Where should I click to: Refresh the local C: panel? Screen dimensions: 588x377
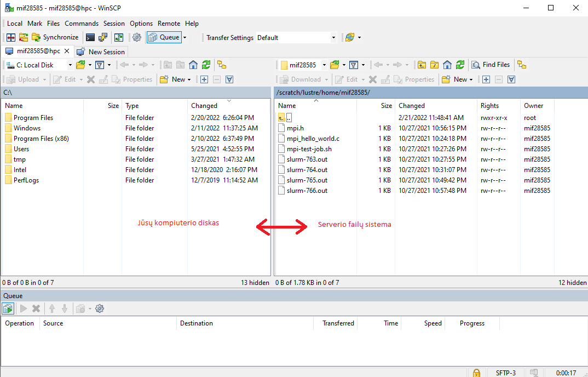coord(206,65)
